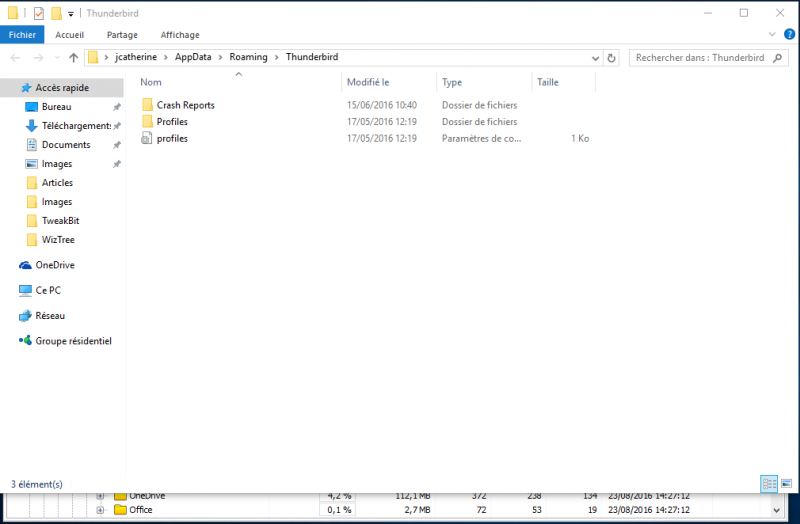Click the Bureau desktop icon
800x524 pixels.
point(32,107)
